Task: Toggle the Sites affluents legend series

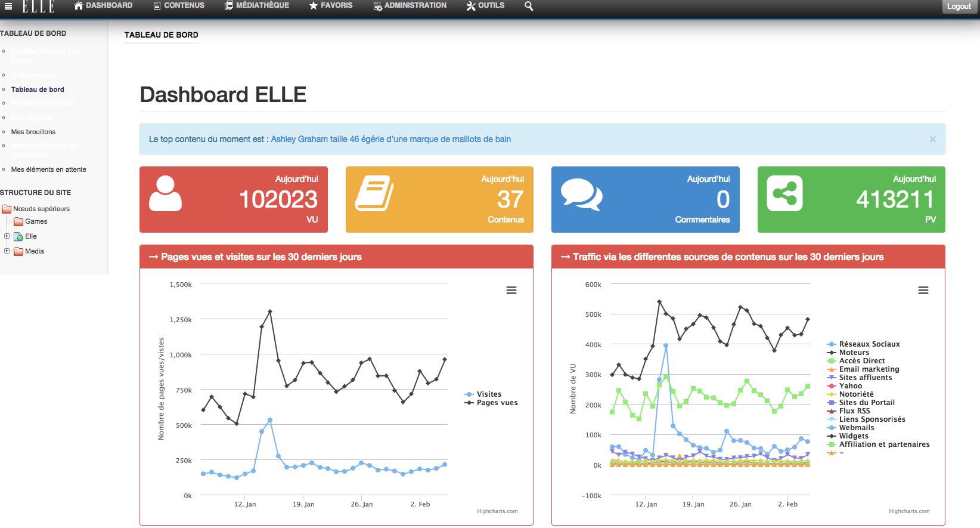Action: tap(859, 378)
